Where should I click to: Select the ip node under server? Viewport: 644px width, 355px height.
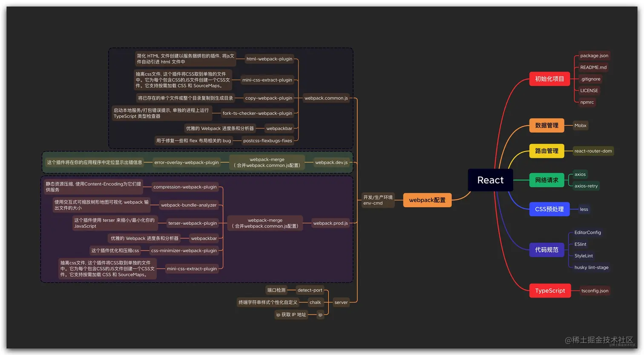coord(320,315)
